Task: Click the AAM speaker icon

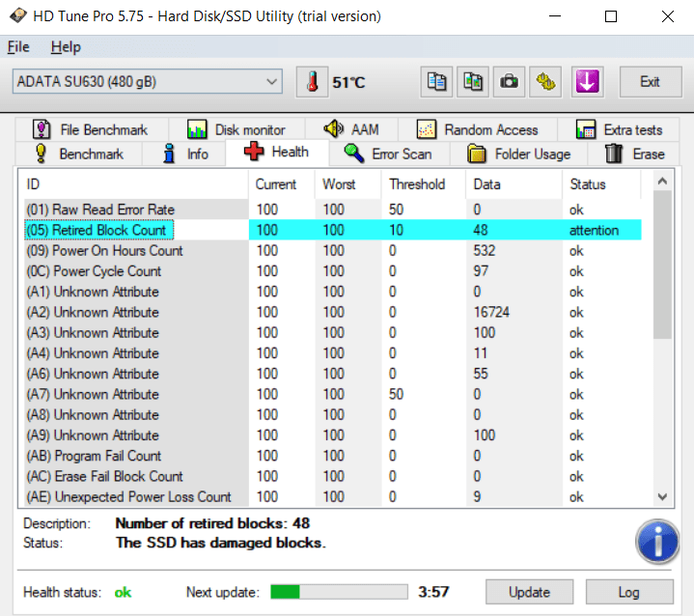Action: (x=333, y=128)
